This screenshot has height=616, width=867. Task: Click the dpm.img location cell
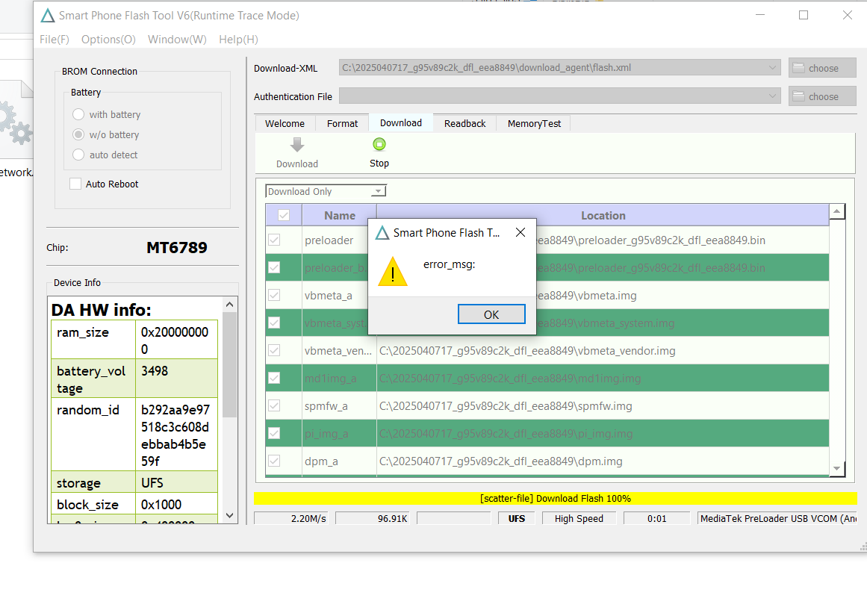(603, 461)
